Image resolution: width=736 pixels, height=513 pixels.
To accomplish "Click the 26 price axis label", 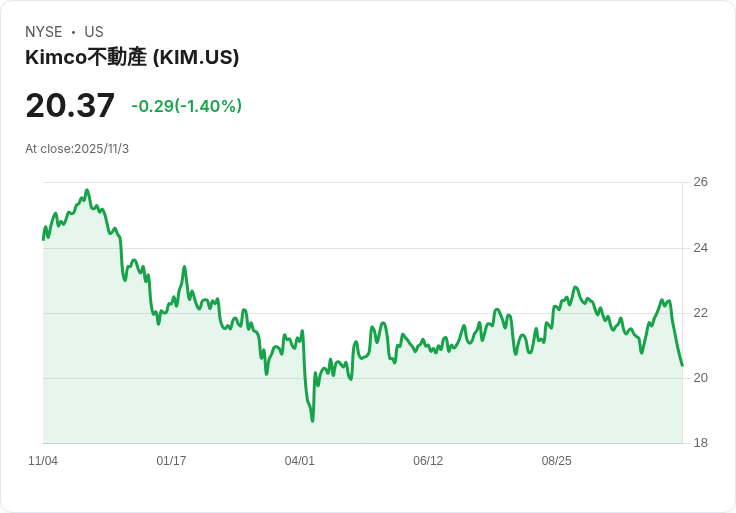I will tap(700, 182).
